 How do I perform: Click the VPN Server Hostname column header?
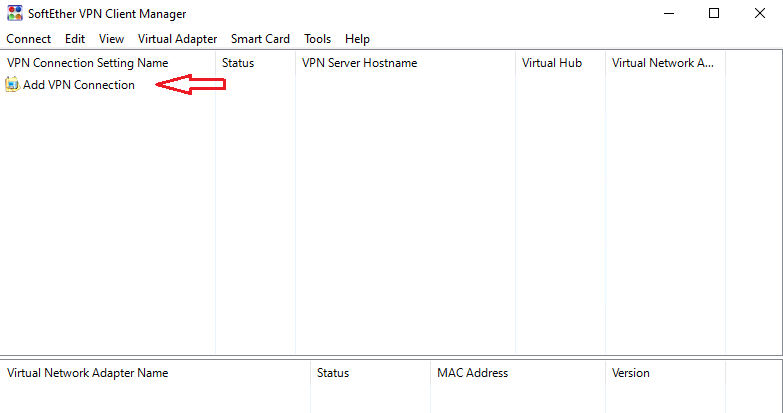point(405,63)
